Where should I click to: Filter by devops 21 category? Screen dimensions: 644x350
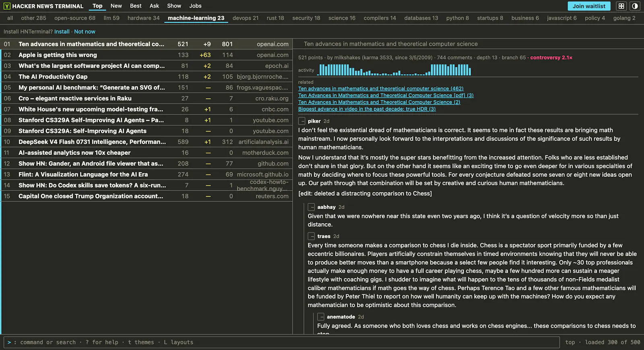tap(246, 18)
